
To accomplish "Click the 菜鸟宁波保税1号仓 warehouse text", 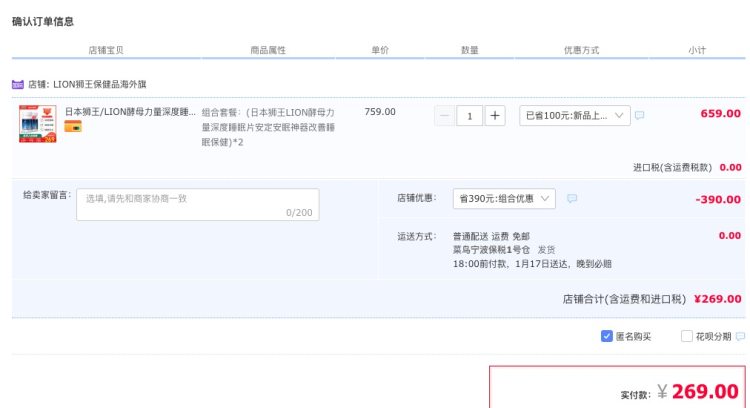I will [491, 250].
